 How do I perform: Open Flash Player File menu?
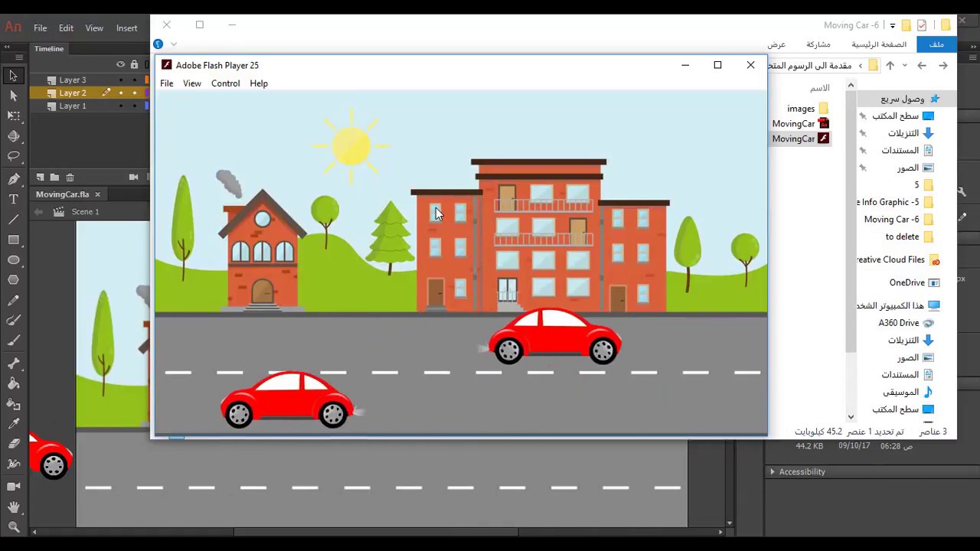click(x=166, y=83)
